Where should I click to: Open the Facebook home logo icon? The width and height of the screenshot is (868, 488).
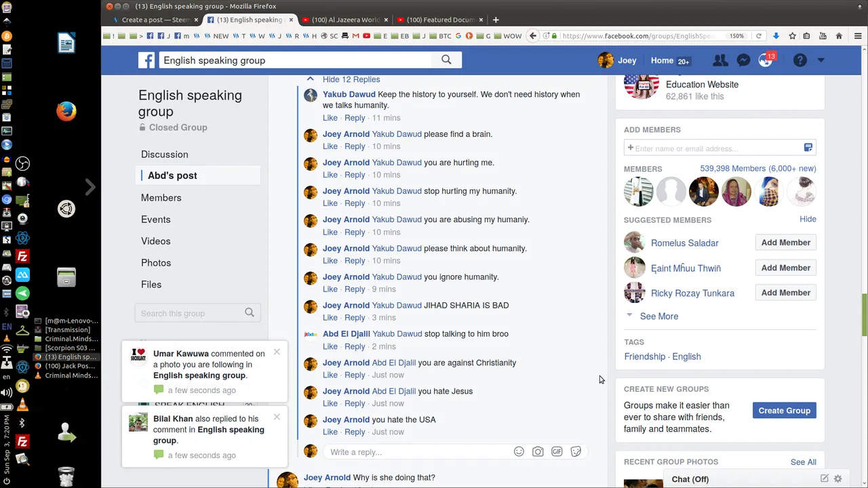146,60
